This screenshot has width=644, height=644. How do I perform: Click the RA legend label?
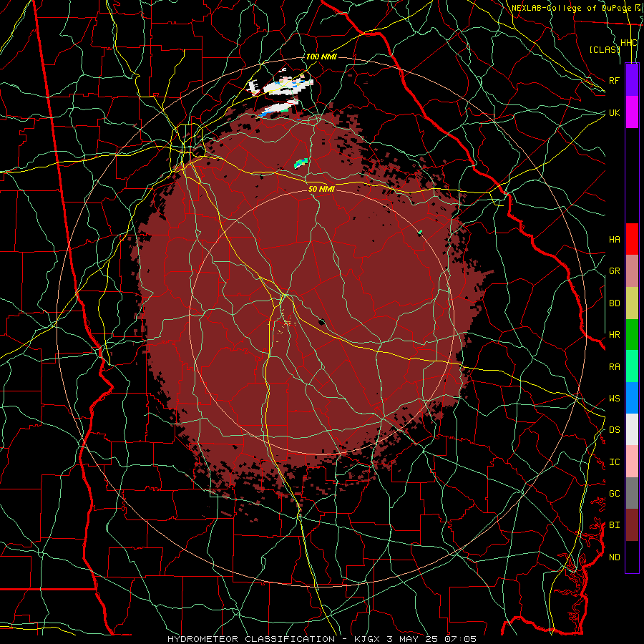pyautogui.click(x=614, y=367)
